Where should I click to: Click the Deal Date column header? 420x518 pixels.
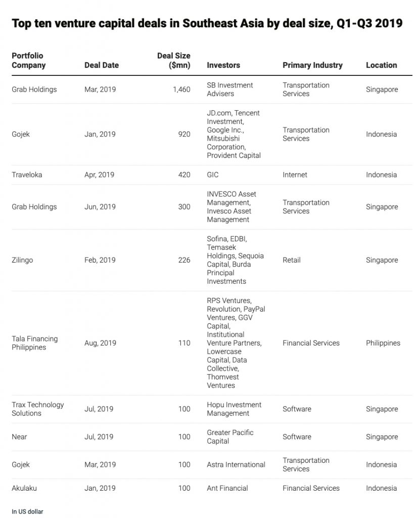102,65
